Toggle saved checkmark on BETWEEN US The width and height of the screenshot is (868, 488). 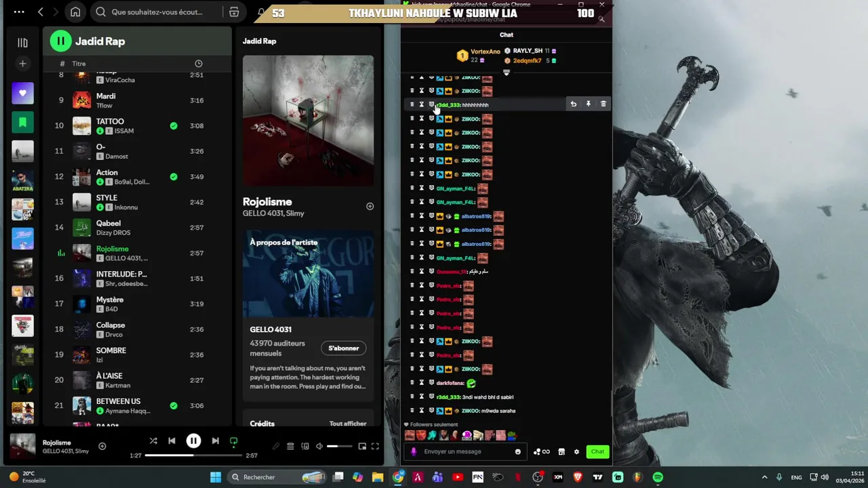tap(174, 406)
